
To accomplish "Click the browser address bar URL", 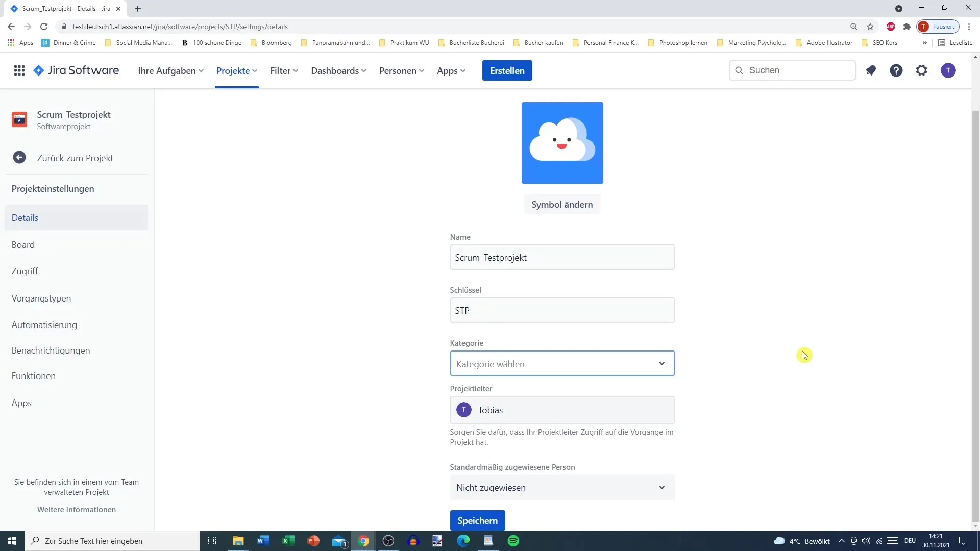I will coord(180,27).
